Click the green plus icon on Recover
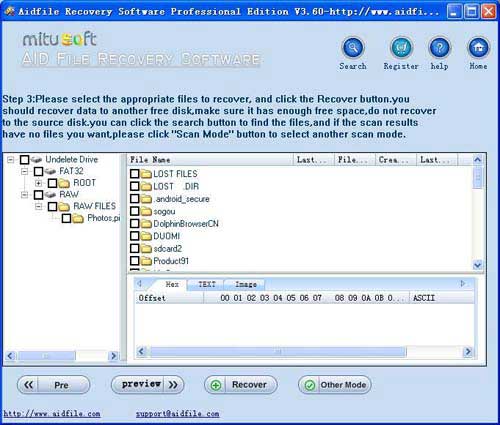This screenshot has width=500, height=425. (x=216, y=385)
